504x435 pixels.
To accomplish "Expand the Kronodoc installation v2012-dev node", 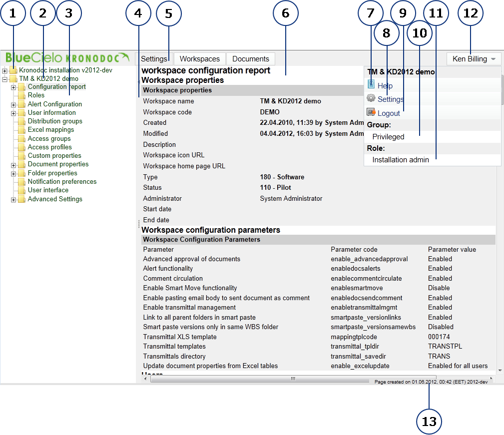I will 5,70.
